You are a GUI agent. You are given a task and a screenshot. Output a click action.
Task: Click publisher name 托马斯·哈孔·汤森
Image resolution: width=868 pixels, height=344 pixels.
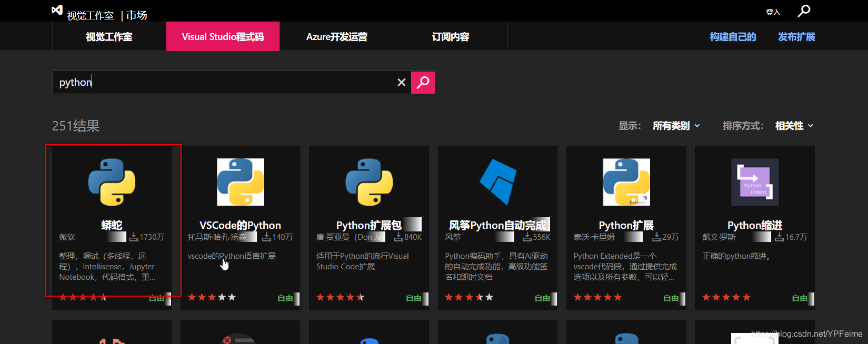(x=217, y=237)
